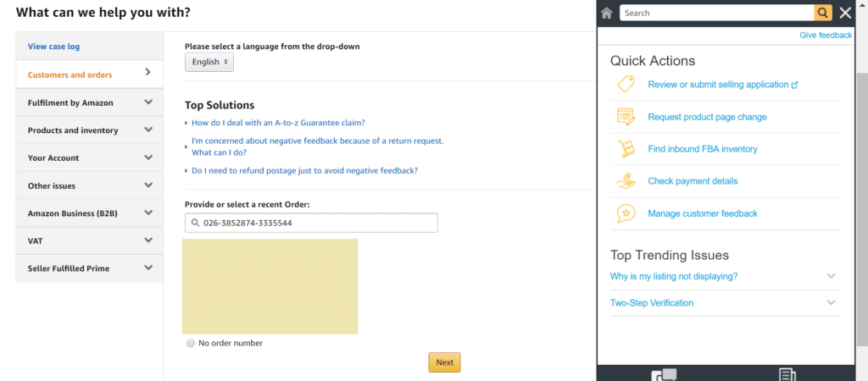Viewport: 868px width, 381px height.
Task: Expand the Two-Step Verification issue
Action: click(x=831, y=302)
